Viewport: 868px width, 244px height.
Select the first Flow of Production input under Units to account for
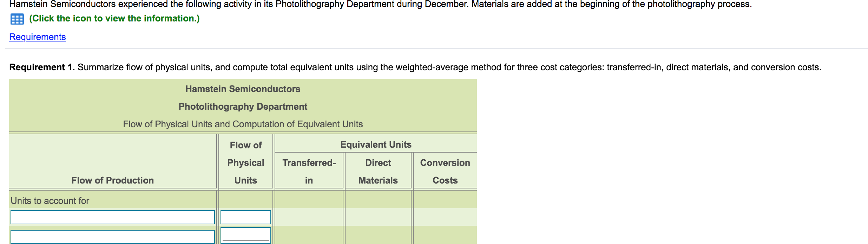(113, 217)
